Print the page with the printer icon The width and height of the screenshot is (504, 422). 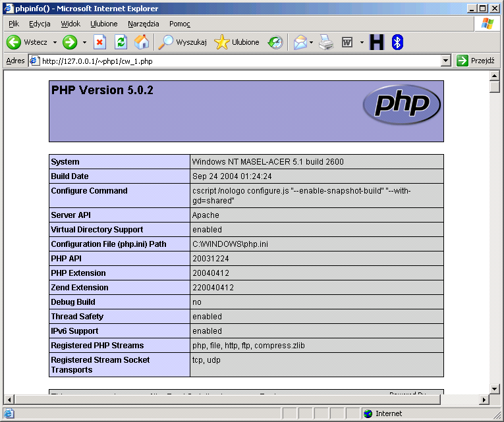(326, 42)
